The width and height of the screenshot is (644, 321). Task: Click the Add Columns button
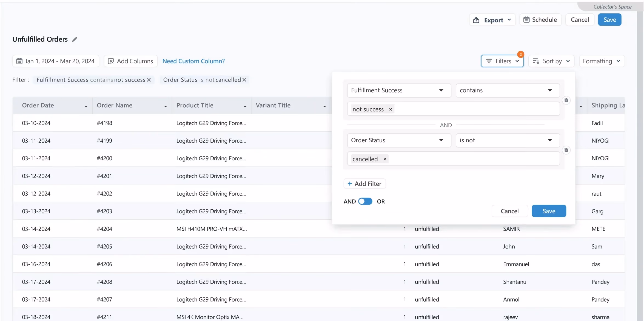[x=130, y=61]
